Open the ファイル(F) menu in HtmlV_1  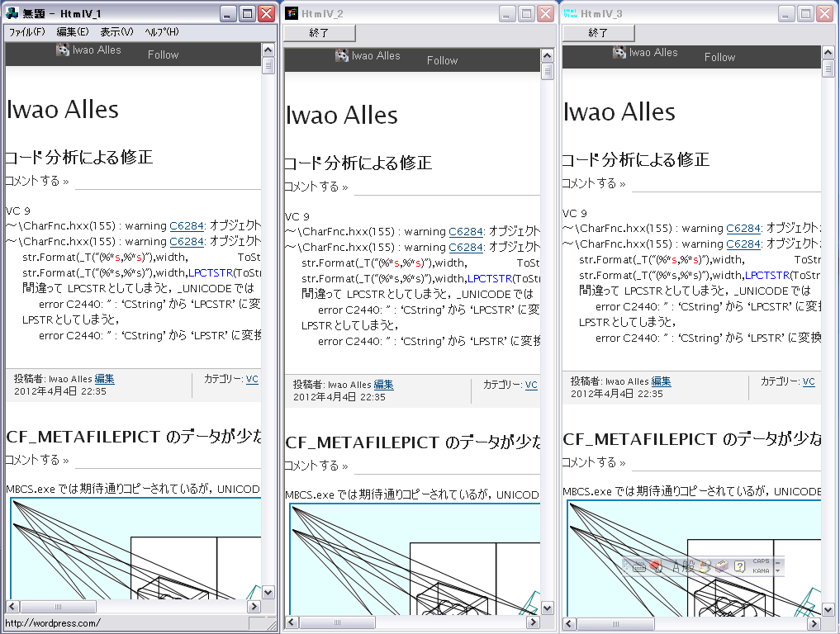point(26,32)
